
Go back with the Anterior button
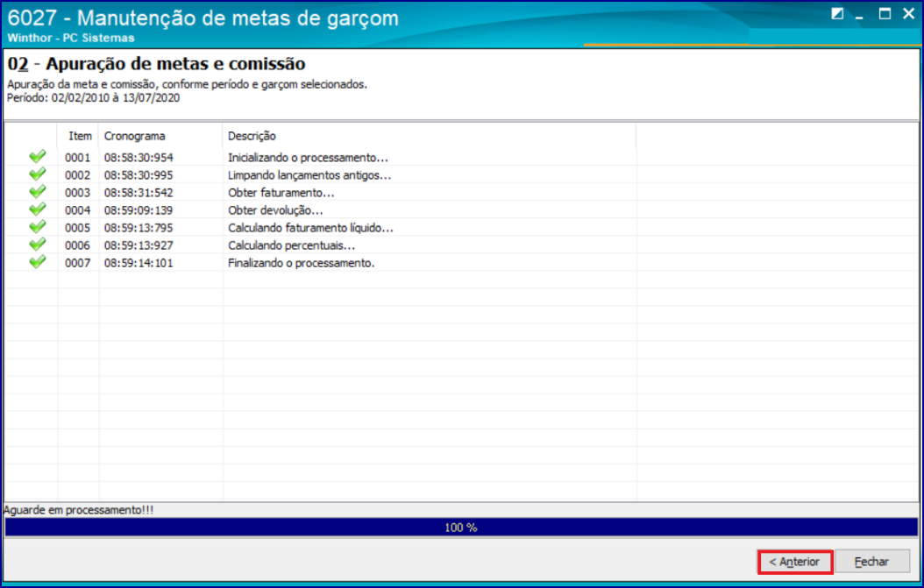pyautogui.click(x=795, y=562)
